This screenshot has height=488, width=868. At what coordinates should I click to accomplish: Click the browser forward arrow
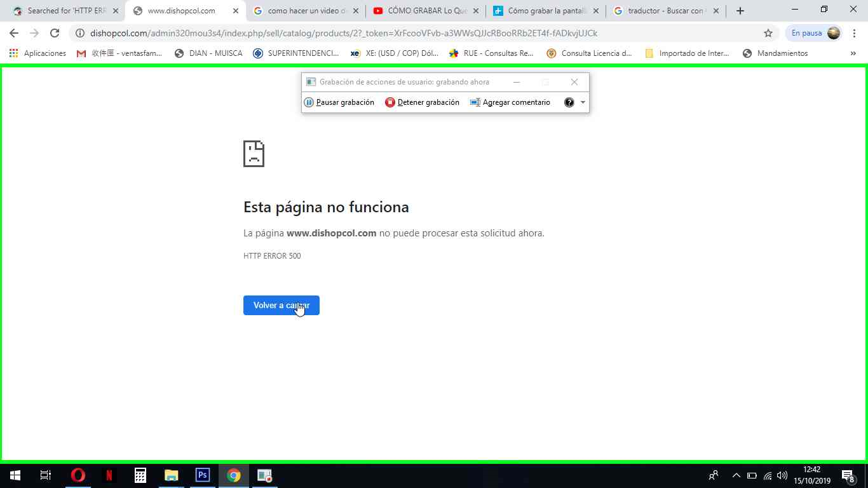34,33
